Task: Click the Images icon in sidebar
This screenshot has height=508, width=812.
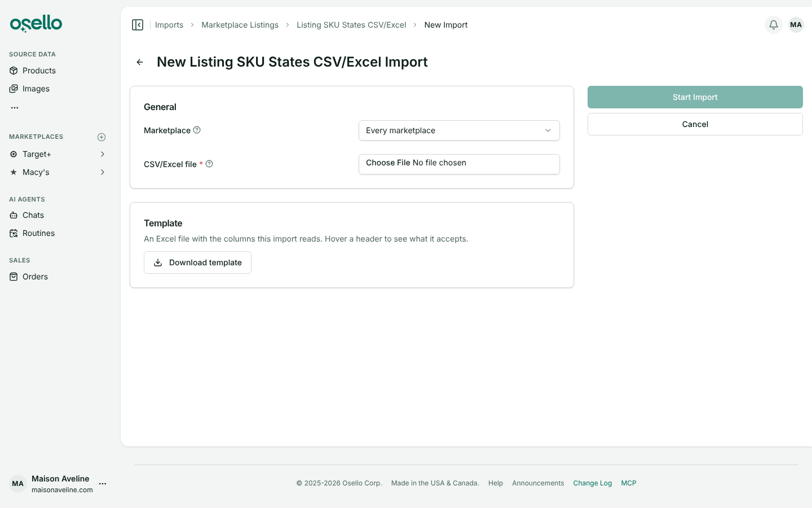Action: click(14, 89)
